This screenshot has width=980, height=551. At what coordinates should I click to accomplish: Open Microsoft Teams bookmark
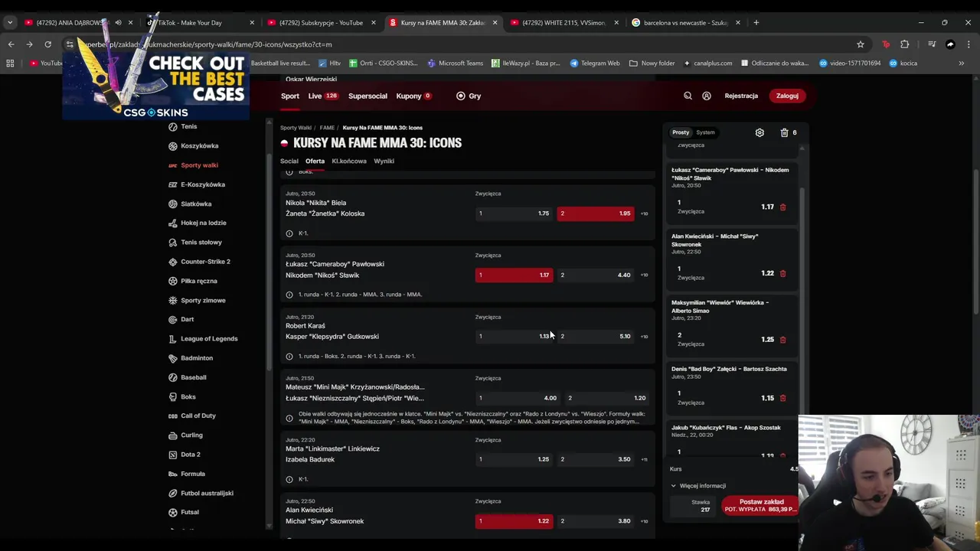point(456,63)
